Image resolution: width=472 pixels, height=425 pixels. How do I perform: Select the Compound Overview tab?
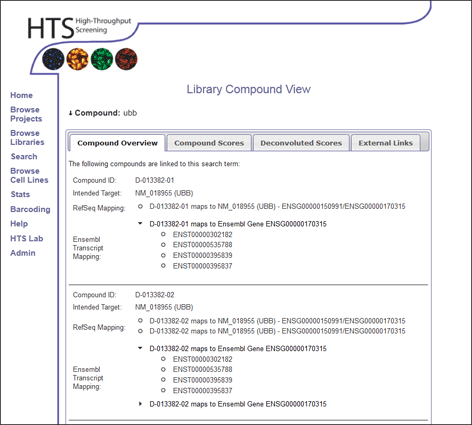(x=117, y=143)
